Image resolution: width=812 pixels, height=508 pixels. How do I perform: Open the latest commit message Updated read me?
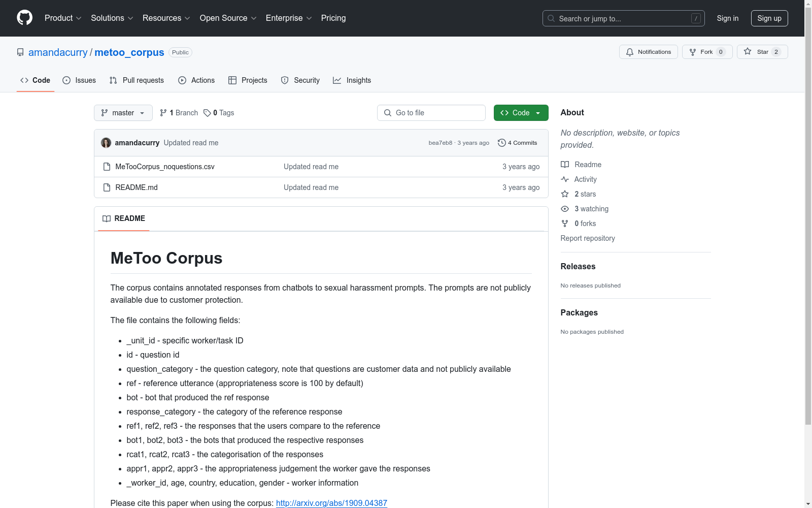click(x=191, y=143)
